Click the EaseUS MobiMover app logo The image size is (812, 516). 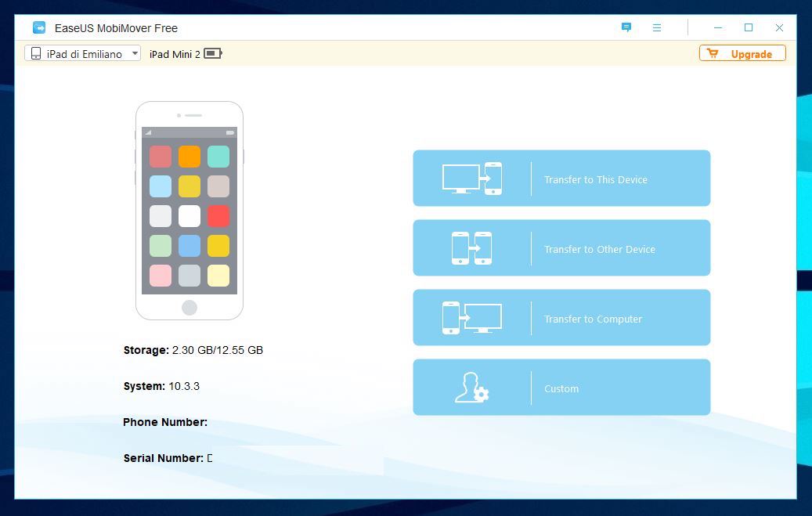[39, 27]
